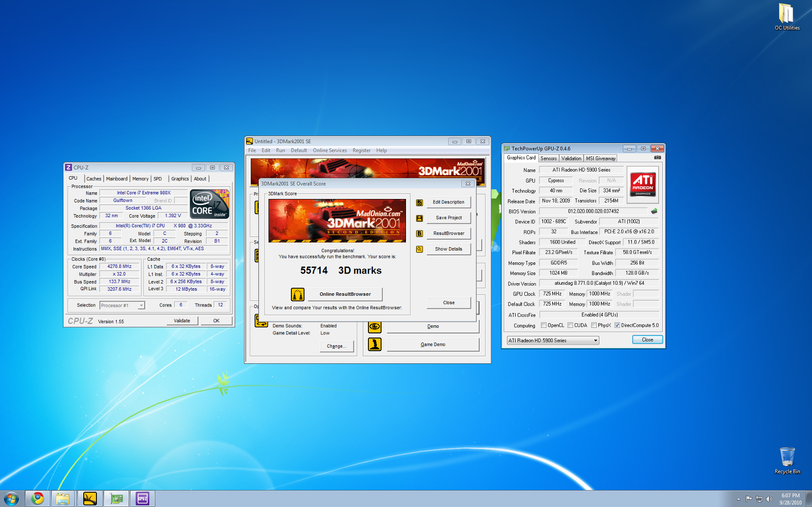Screen dimensions: 812x507
Task: Open OC Utilities folder on desktop
Action: point(787,17)
